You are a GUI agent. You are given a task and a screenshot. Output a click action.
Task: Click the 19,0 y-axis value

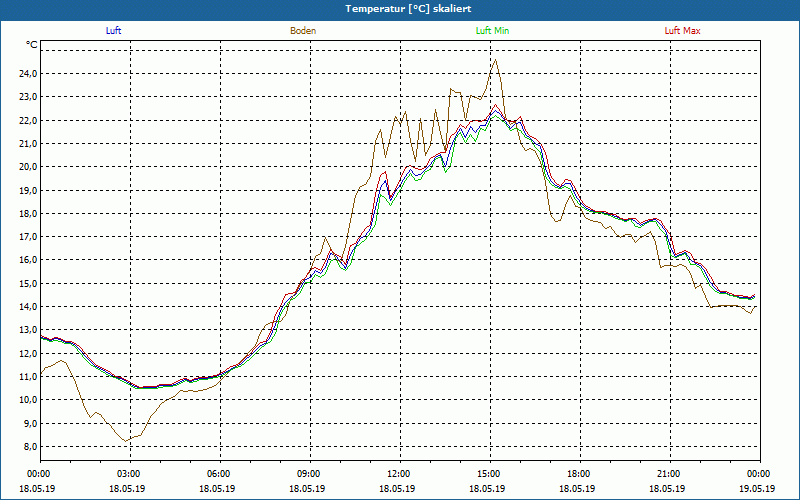(x=28, y=190)
